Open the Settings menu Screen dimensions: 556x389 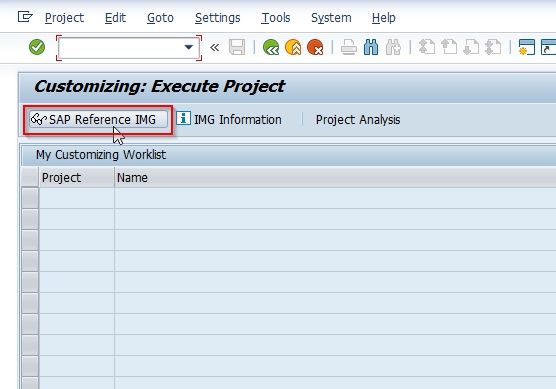[x=217, y=17]
